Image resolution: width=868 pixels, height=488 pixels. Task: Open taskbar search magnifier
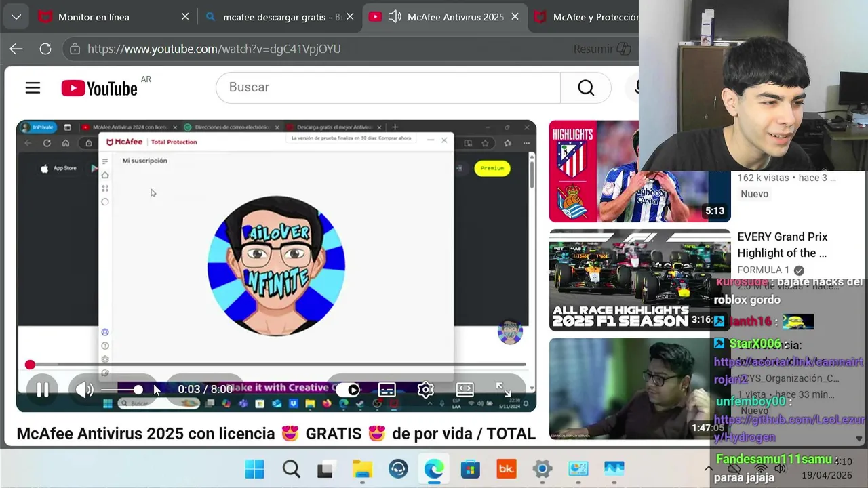click(x=291, y=469)
